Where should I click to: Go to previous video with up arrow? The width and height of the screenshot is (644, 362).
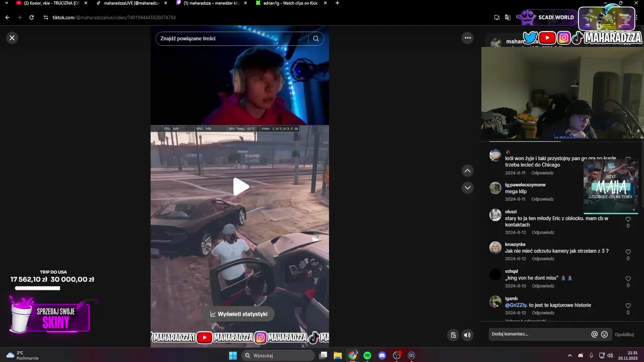click(x=467, y=171)
